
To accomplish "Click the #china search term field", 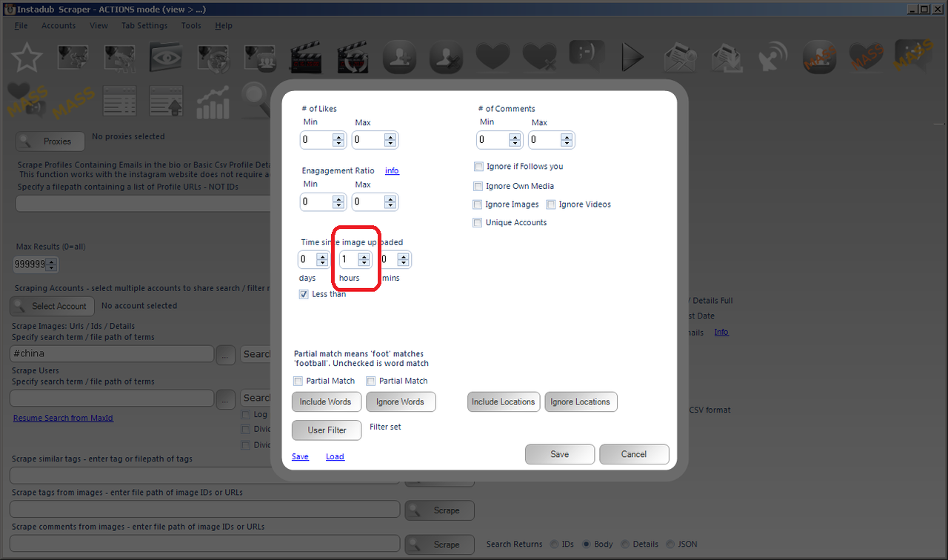I will click(112, 354).
